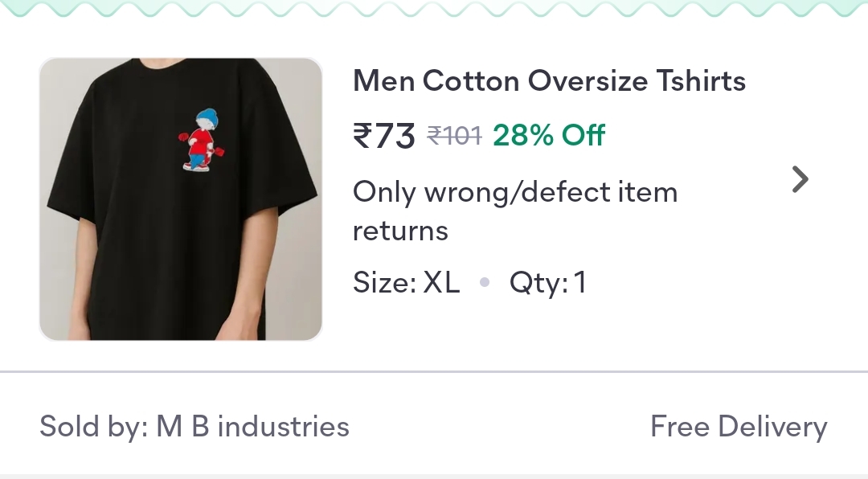Image resolution: width=868 pixels, height=479 pixels.
Task: Click the divider line above Sold by
Action: point(434,374)
